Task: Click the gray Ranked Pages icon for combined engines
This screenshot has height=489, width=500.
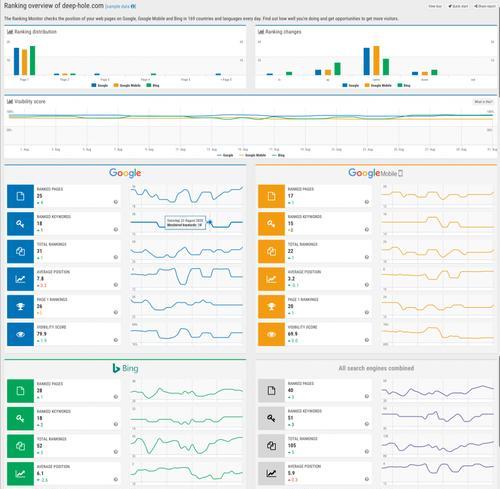Action: pos(271,391)
